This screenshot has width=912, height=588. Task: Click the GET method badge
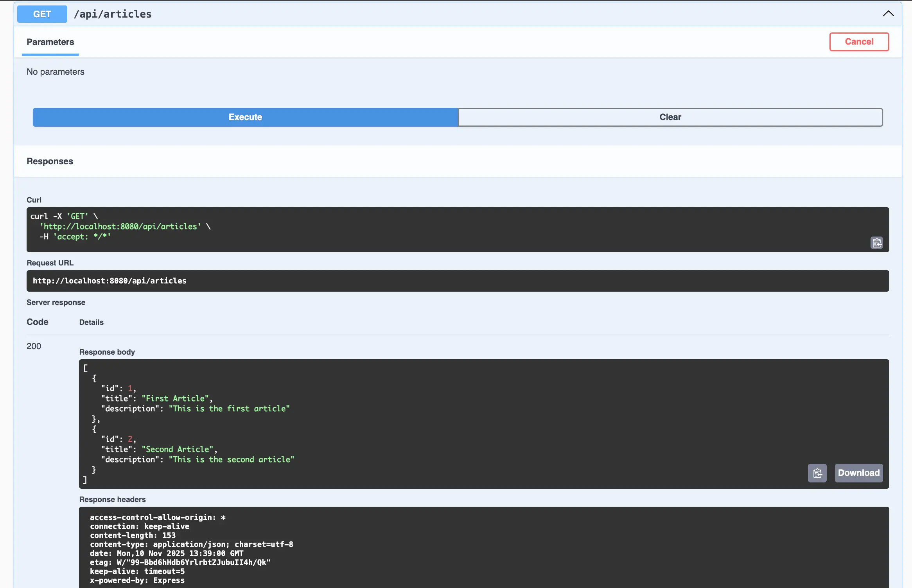click(42, 14)
